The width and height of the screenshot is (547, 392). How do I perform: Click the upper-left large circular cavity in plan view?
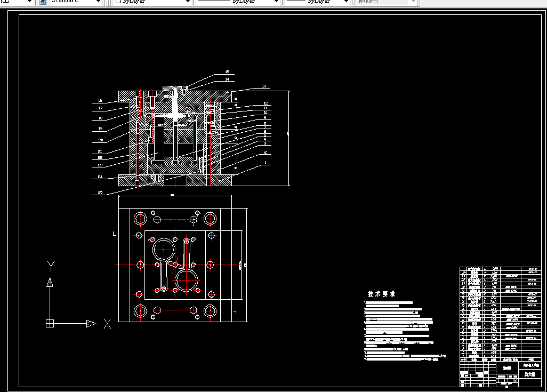tap(164, 250)
